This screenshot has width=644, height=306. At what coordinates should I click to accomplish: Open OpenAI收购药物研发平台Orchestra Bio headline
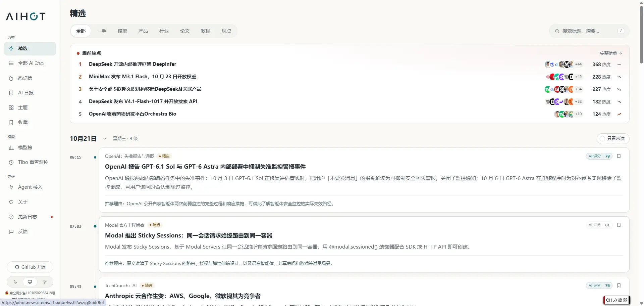tap(132, 114)
